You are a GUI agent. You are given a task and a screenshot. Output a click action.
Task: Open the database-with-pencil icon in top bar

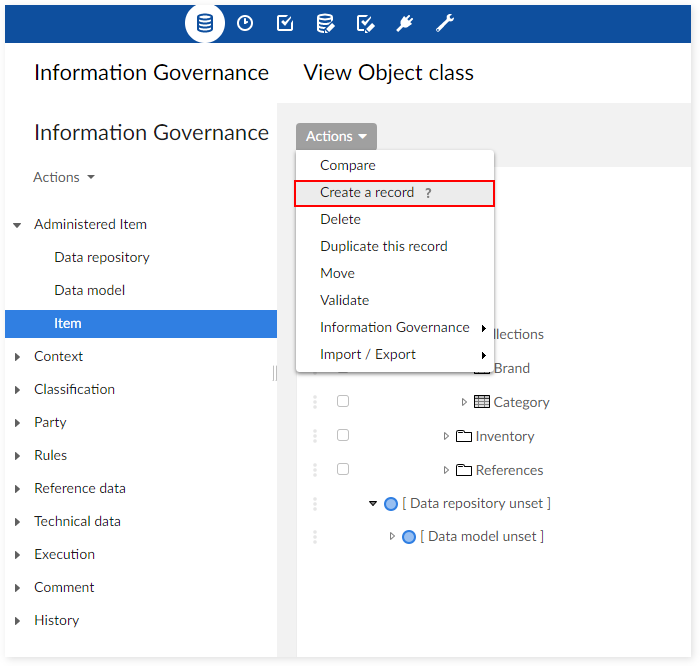click(325, 23)
